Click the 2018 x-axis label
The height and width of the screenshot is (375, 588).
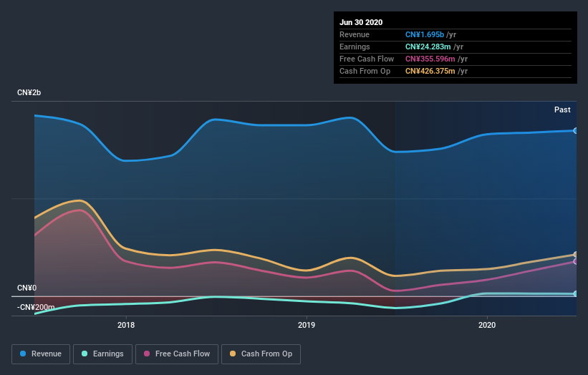(x=126, y=325)
